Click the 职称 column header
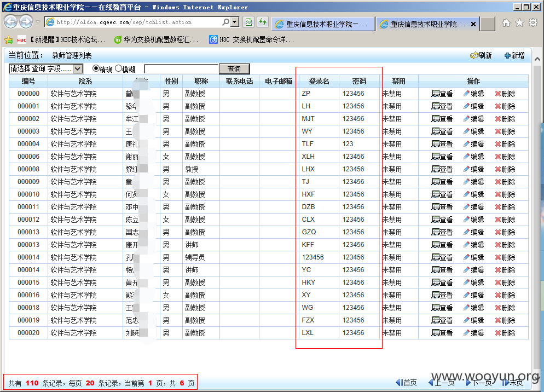The width and height of the screenshot is (544, 392). click(x=201, y=81)
